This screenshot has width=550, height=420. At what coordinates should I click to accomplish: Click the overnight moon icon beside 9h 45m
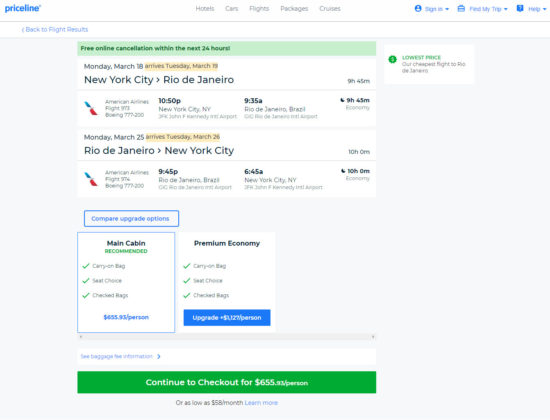click(342, 100)
